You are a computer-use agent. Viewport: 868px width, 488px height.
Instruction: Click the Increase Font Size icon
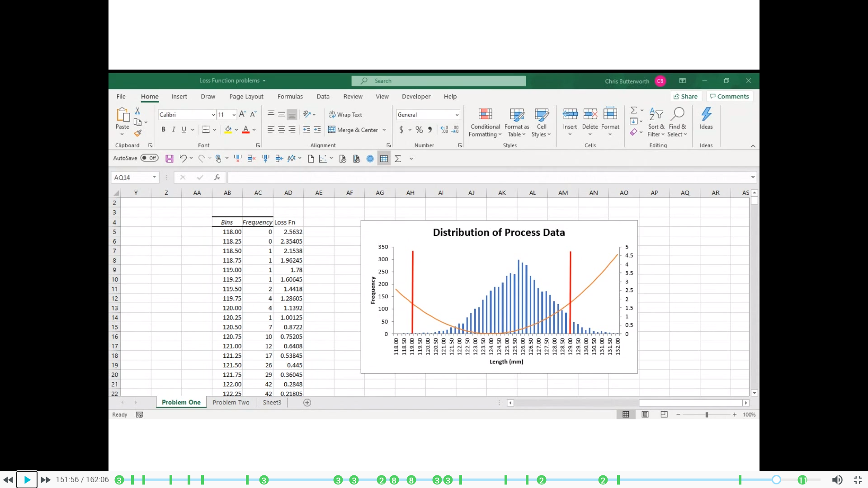click(242, 114)
